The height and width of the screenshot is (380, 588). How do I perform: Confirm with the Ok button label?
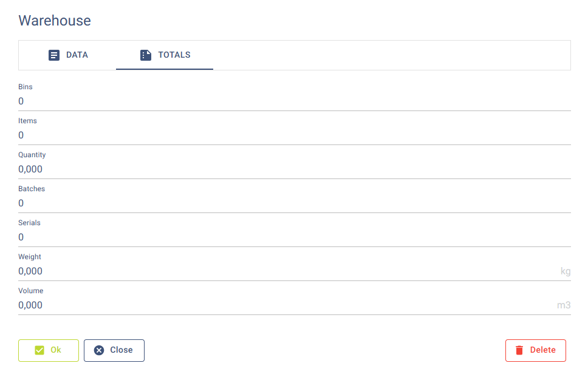(x=56, y=350)
